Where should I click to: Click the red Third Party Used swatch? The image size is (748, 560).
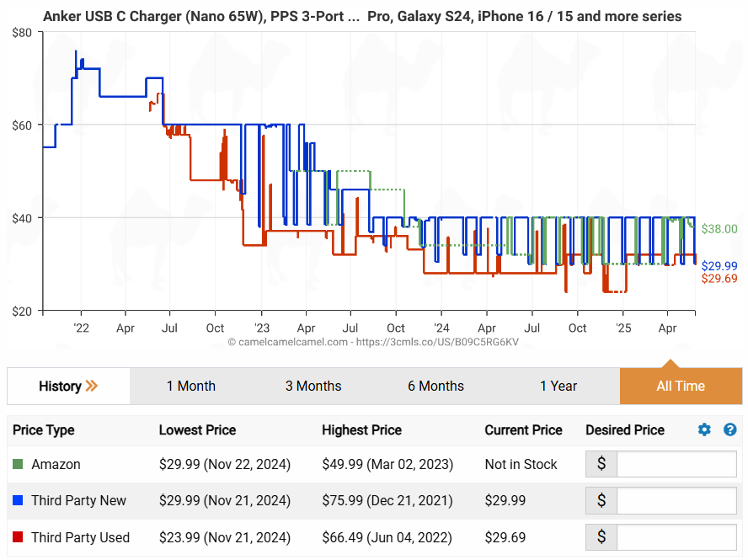(x=19, y=537)
